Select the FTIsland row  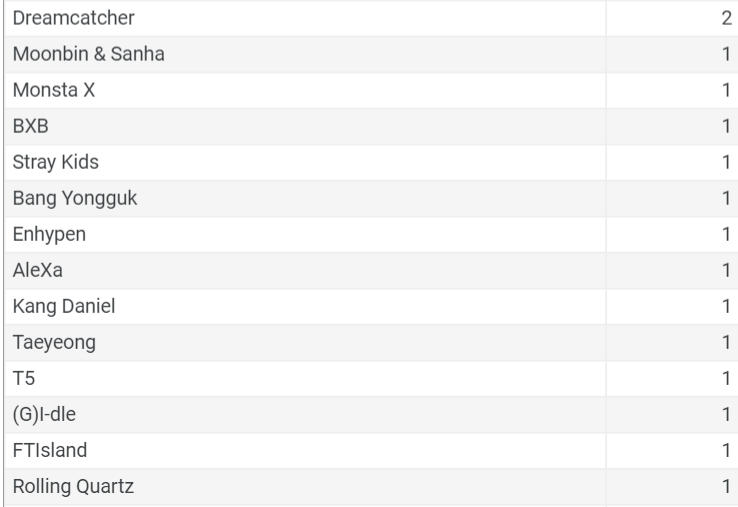pos(371,451)
